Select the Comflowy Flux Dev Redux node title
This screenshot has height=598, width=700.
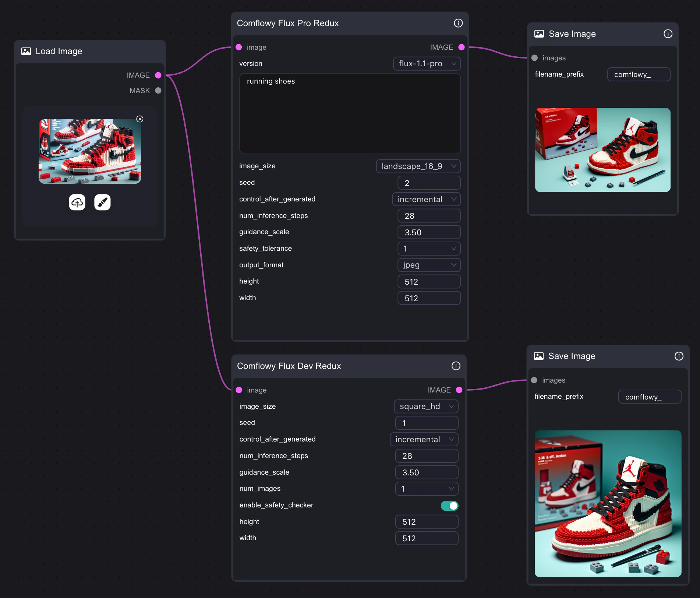coord(289,366)
